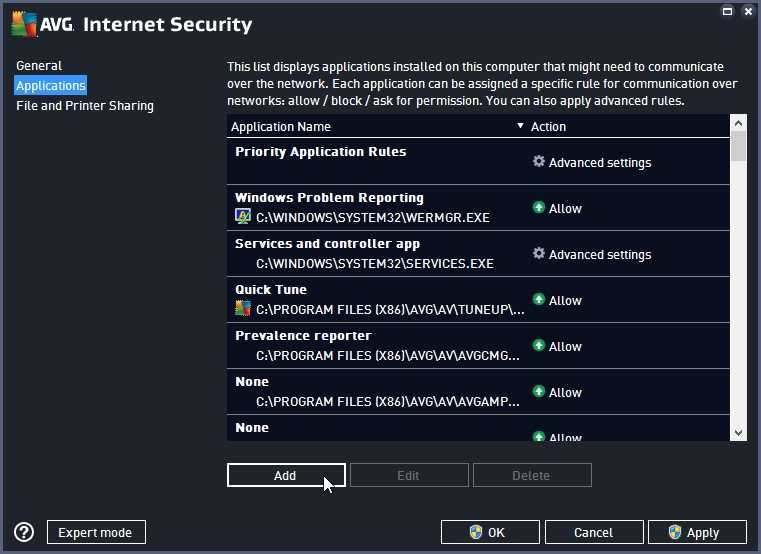Select the Applications section
Image resolution: width=761 pixels, height=554 pixels.
pos(51,86)
